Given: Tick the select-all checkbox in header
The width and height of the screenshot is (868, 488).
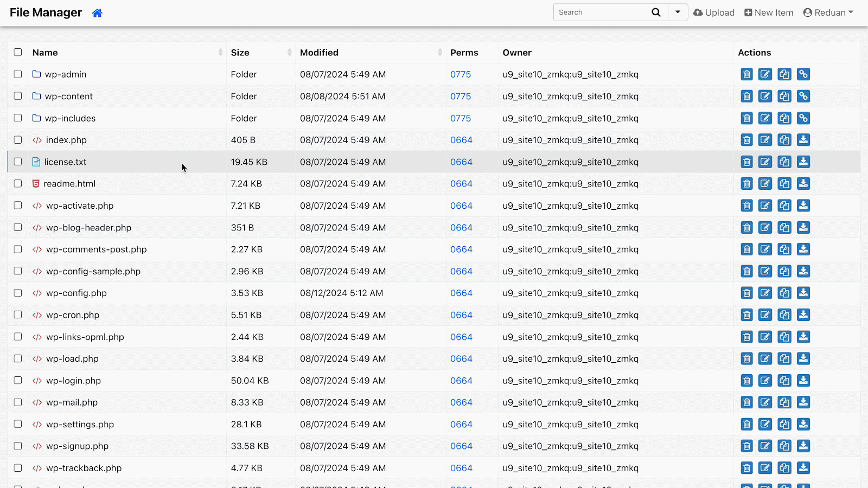Looking at the screenshot, I should coord(18,53).
